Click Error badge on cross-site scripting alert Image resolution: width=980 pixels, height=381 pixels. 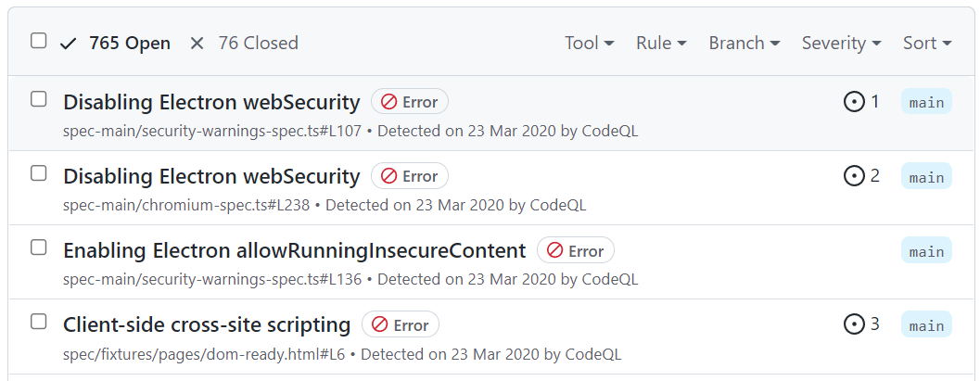pyautogui.click(x=401, y=324)
